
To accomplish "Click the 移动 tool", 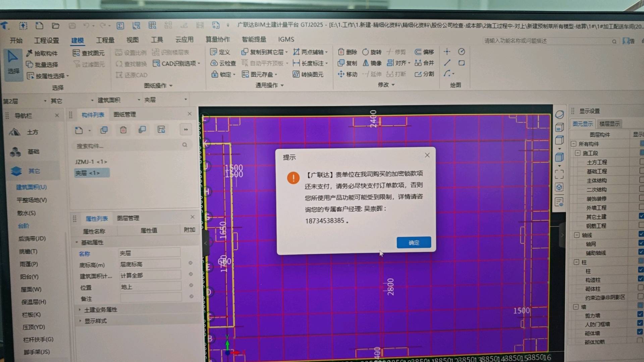I will [347, 74].
